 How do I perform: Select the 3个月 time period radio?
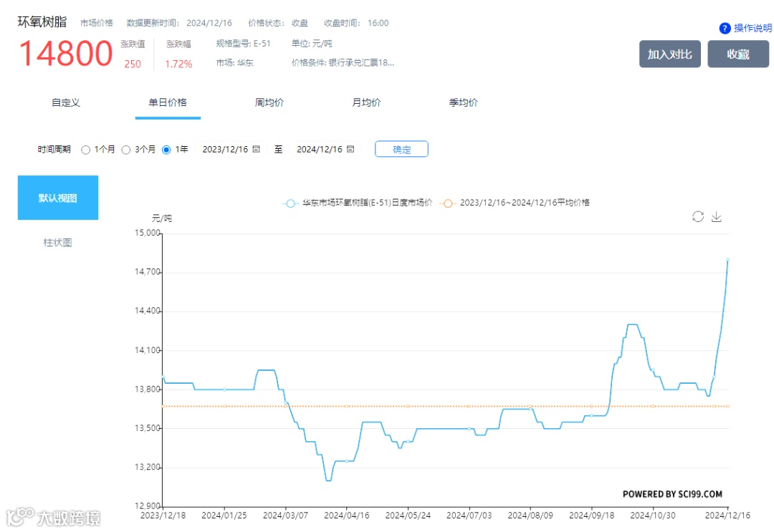click(126, 150)
